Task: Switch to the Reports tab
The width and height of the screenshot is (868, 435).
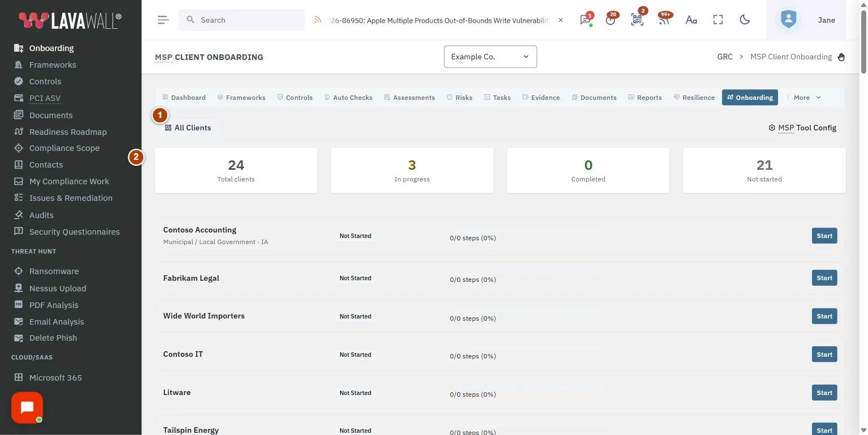Action: tap(645, 98)
